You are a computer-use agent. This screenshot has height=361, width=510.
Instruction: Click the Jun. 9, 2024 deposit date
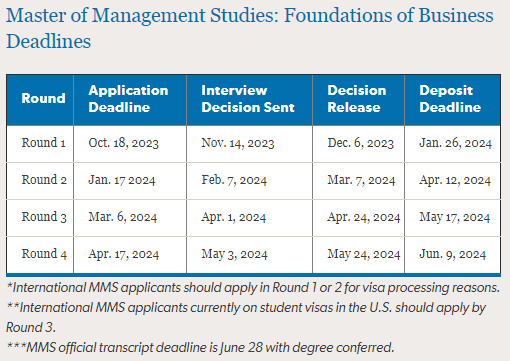453,254
